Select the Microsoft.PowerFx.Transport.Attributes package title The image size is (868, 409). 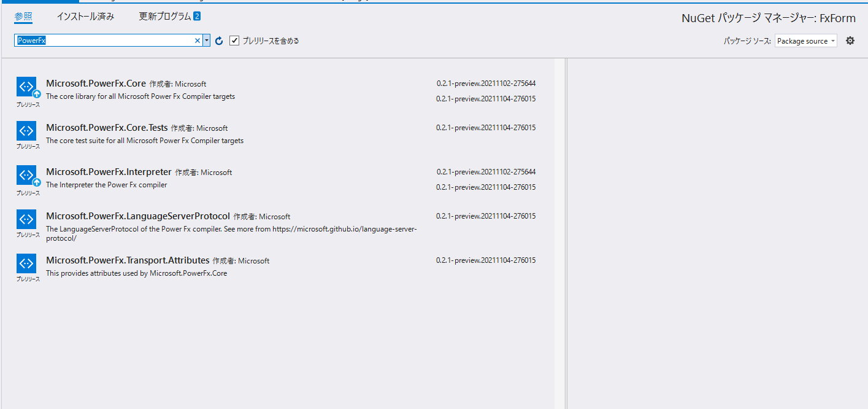(128, 260)
